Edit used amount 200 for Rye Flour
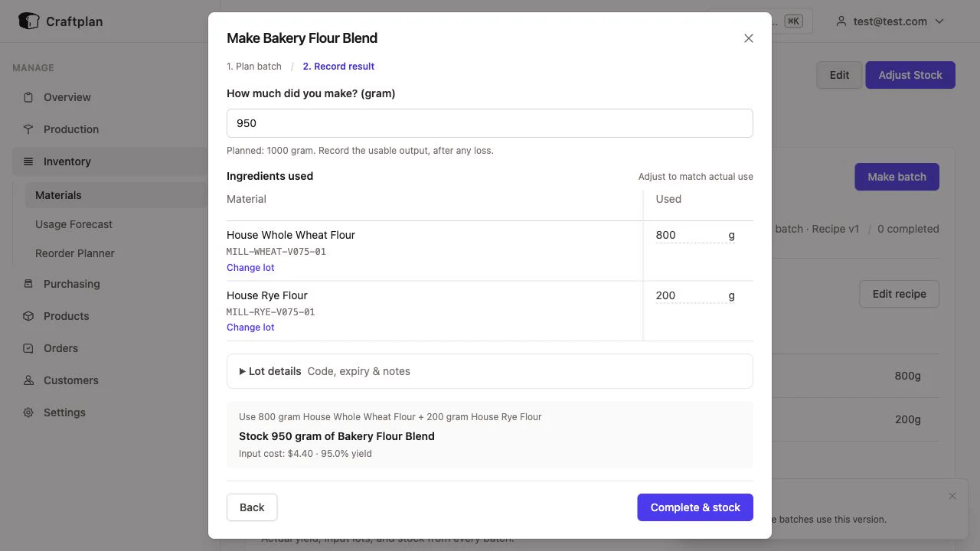Screen dimensions: 980x551 click(689, 295)
